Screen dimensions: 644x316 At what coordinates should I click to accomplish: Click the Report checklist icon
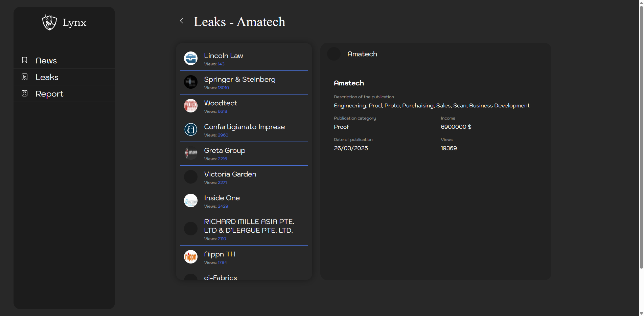(x=25, y=93)
